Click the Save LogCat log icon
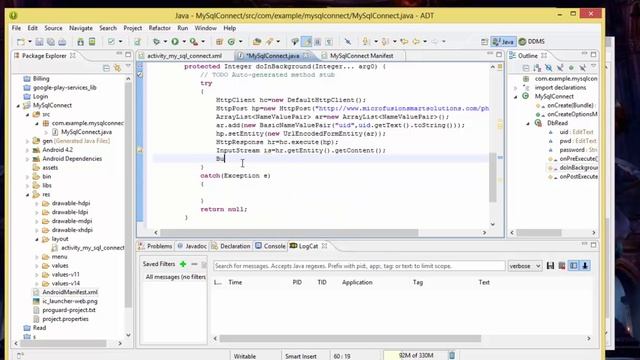Image resolution: width=640 pixels, height=360 pixels. click(550, 266)
